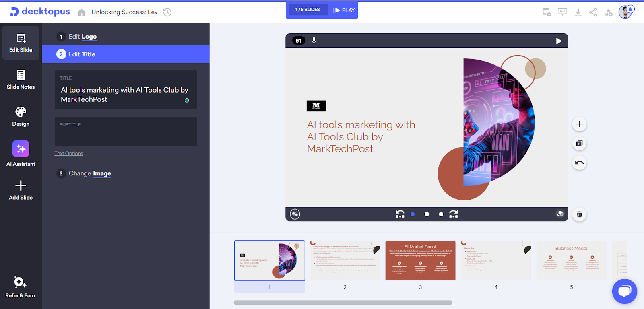Open the version history clock icon
The width and height of the screenshot is (644, 309).
167,12
